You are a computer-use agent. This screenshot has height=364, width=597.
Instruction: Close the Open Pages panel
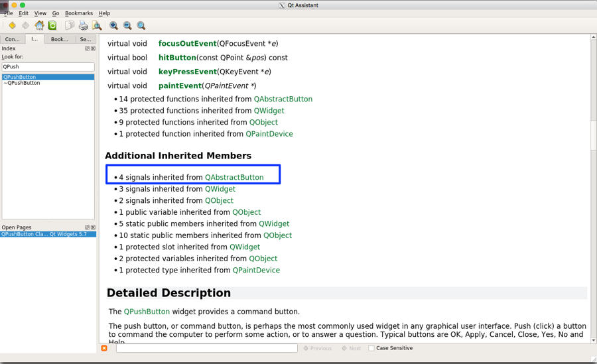point(93,227)
